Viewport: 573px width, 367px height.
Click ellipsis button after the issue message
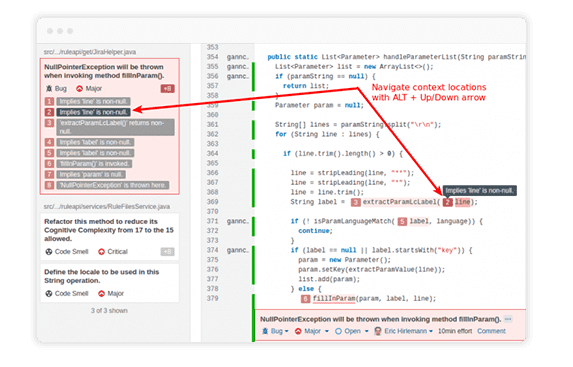pos(508,319)
